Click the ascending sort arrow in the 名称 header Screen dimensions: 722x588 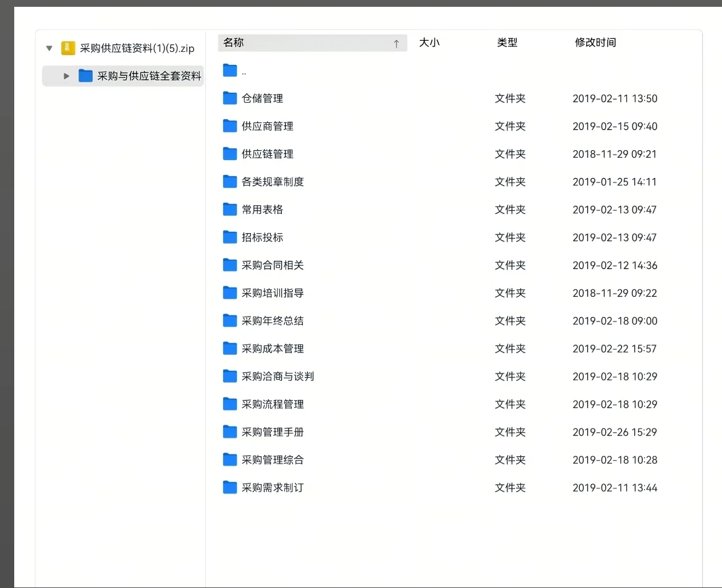click(396, 43)
